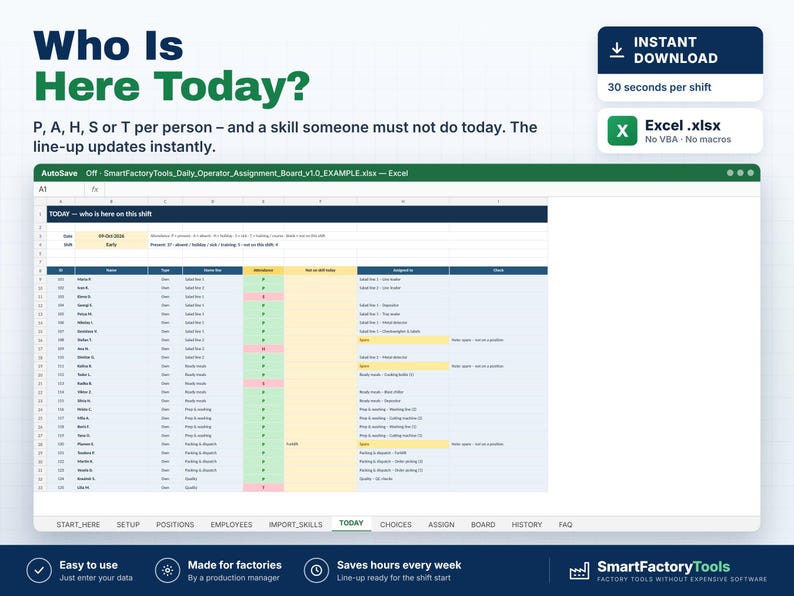Click the 'Excel .xlsx' badge text
The image size is (794, 596).
(x=683, y=125)
